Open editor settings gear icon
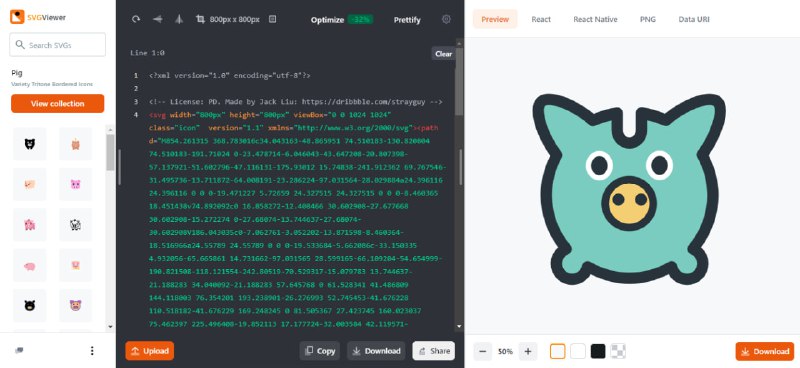800x368 pixels. click(x=446, y=19)
